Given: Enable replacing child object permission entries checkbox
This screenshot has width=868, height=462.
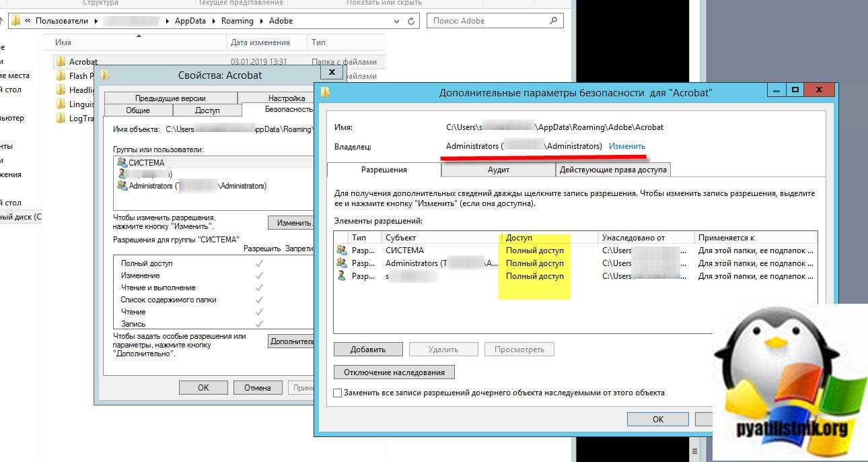Looking at the screenshot, I should 338,393.
